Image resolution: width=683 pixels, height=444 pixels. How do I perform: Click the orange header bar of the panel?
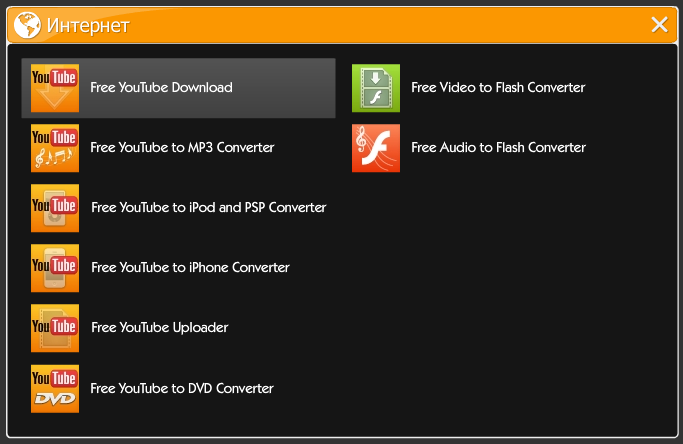click(342, 25)
